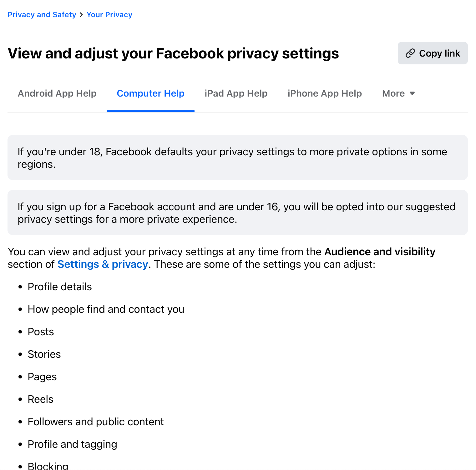The image size is (476, 470).
Task: Click the caret arrow beside More
Action: coord(412,93)
